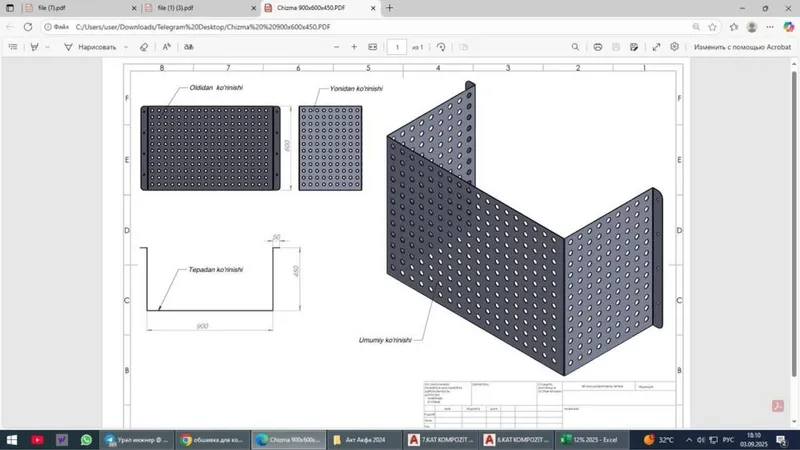Screen dimensions: 800x450
Task: Switch to Chrome обшивка window
Action: point(212,440)
